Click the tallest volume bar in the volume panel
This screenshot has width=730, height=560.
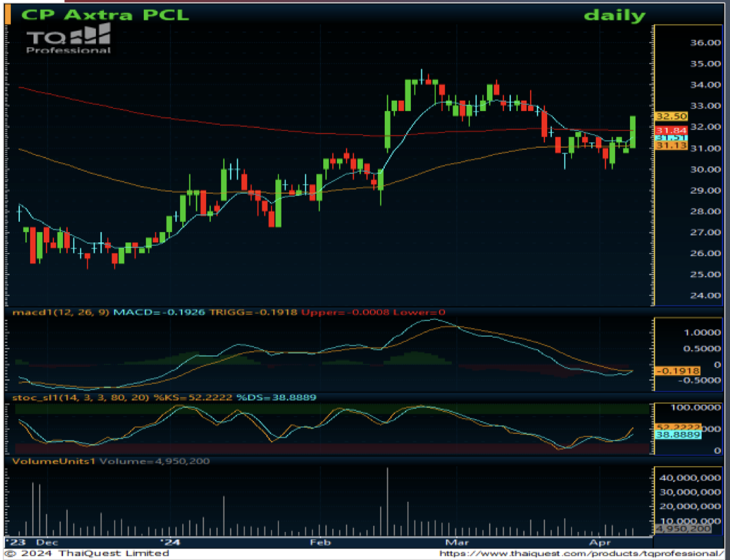388,502
